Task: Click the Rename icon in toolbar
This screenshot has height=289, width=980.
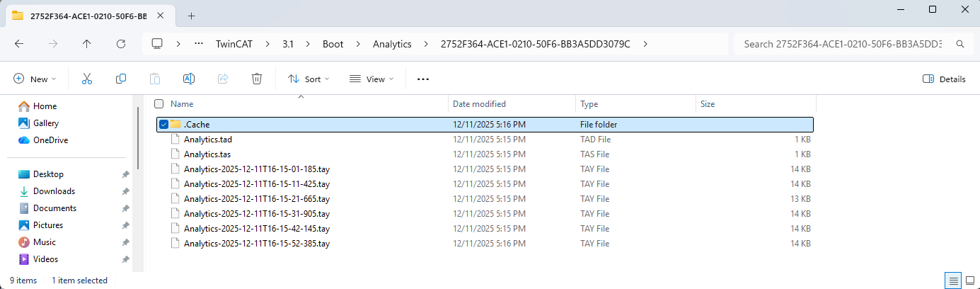Action: (189, 79)
